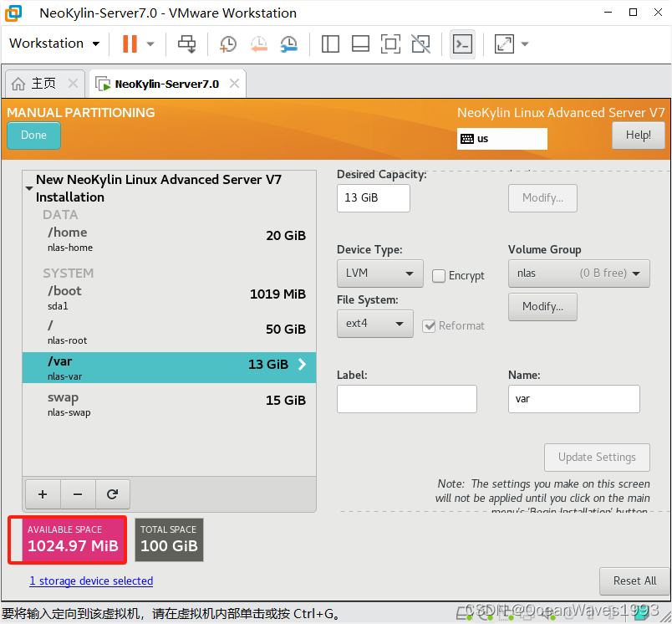Toggle the Reformat checkbox

(x=429, y=326)
